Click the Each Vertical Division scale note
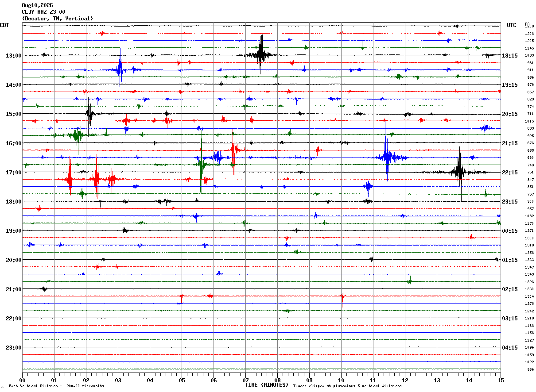 [57, 386]
